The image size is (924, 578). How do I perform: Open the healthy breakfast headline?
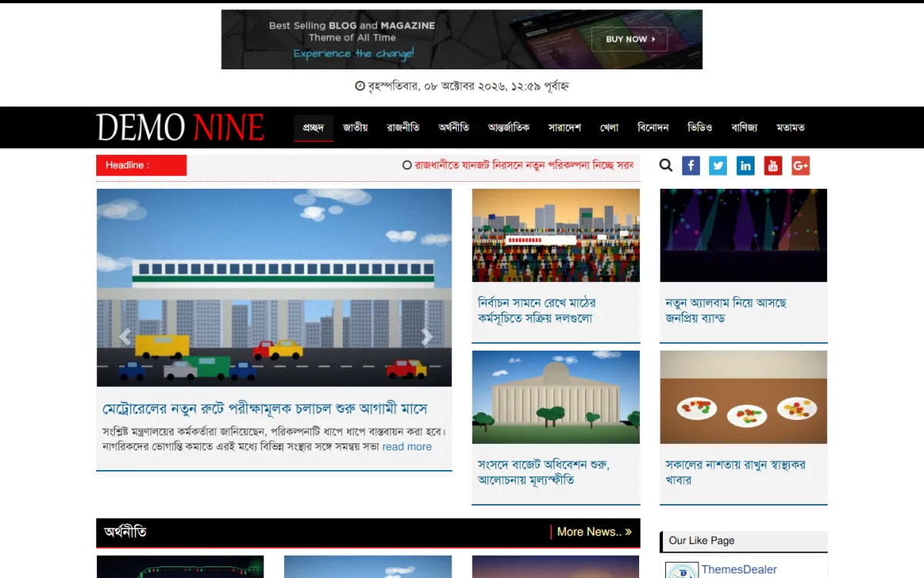[x=735, y=472]
